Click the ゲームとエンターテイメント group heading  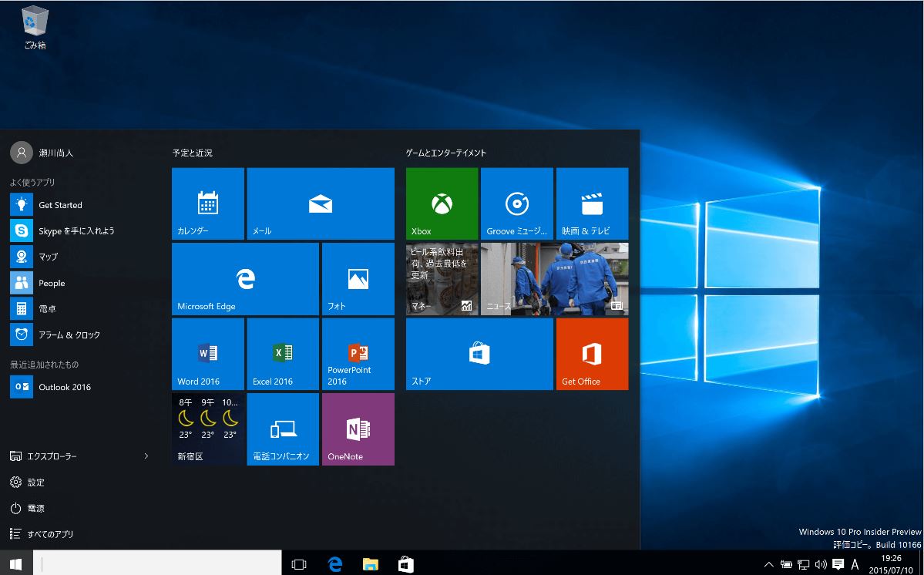446,153
